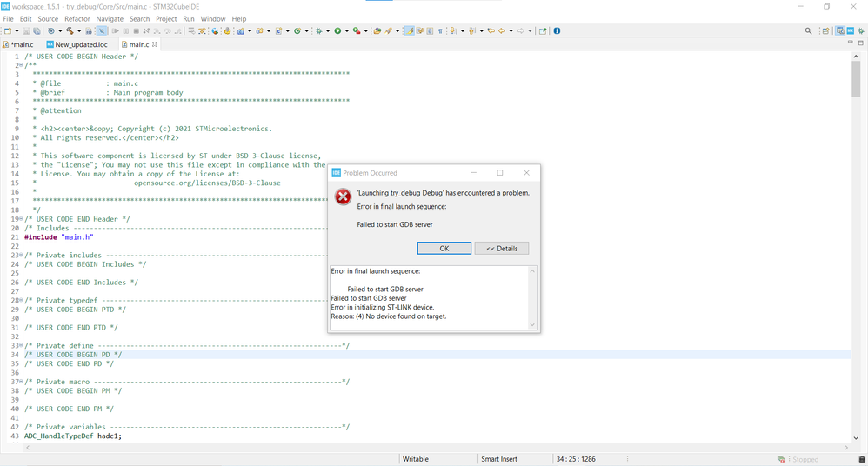Click the Pin Editor icon
868x466 pixels.
pos(543,31)
